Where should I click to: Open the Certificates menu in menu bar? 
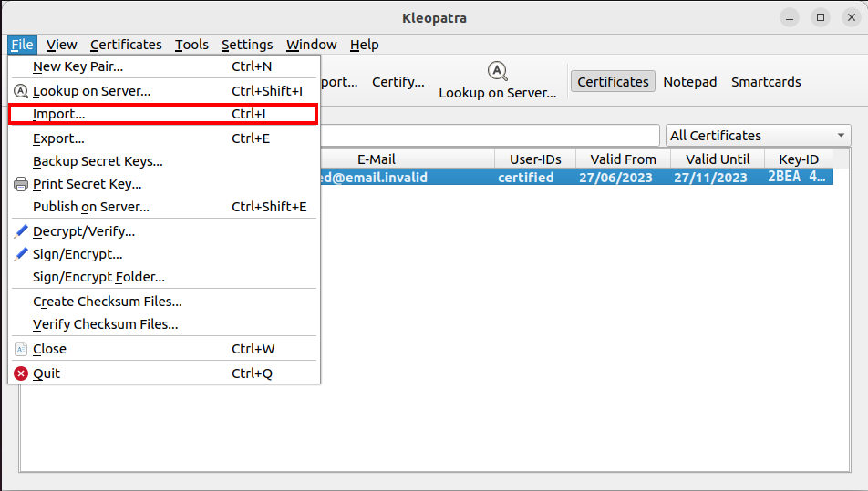[126, 45]
